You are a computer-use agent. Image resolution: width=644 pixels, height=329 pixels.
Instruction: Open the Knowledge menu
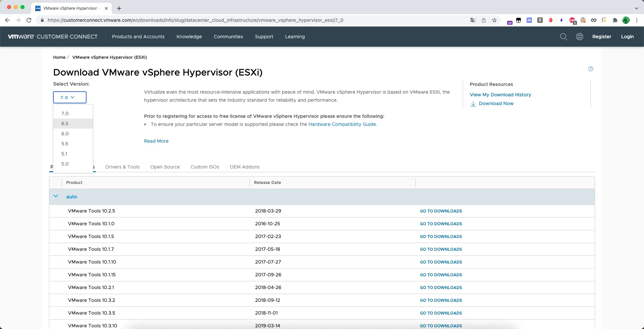tap(189, 37)
